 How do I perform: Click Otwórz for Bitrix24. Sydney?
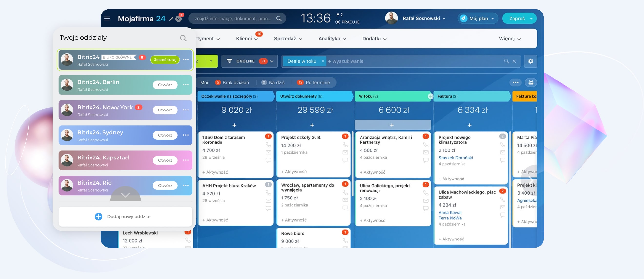coord(165,135)
